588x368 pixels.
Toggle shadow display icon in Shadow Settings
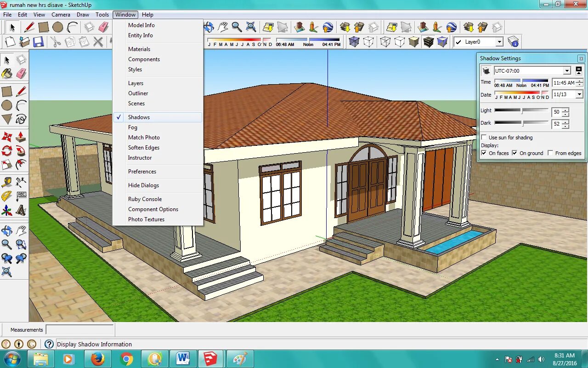(486, 71)
